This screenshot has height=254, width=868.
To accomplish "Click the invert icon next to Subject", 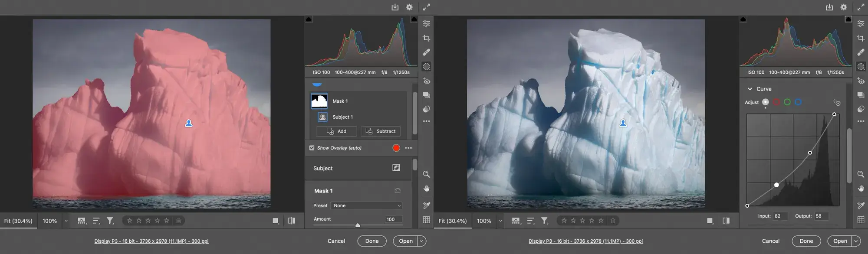I will pyautogui.click(x=396, y=168).
